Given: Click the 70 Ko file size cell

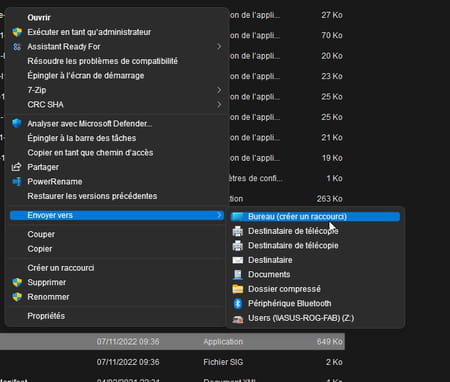Looking at the screenshot, I should tap(332, 35).
